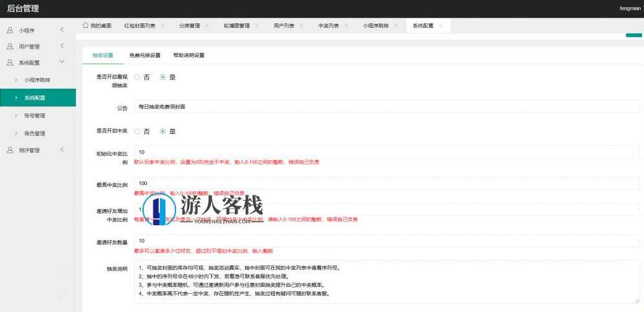The width and height of the screenshot is (644, 312).
Task: Click the chevron before 角色管理 submenu
Action: (x=16, y=133)
